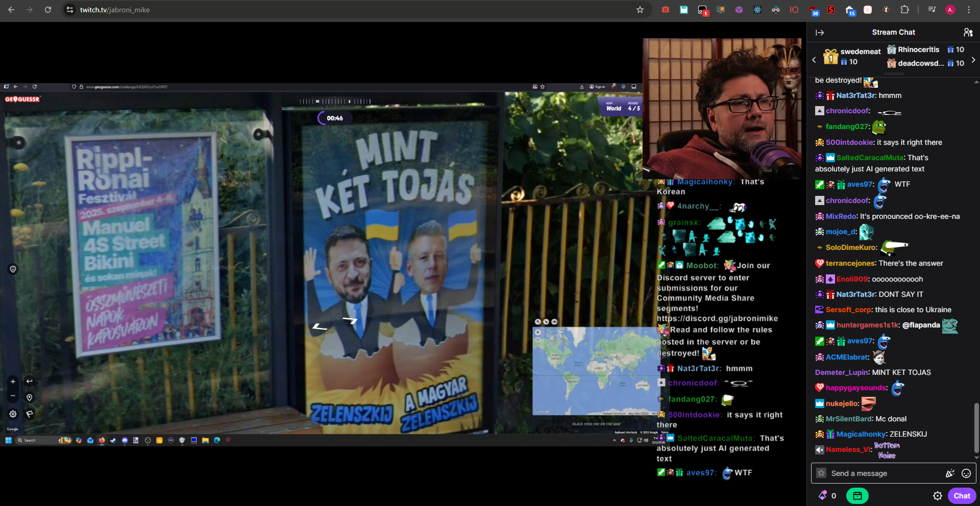Image resolution: width=980 pixels, height=506 pixels.
Task: Open chat settings gear icon
Action: click(x=937, y=496)
